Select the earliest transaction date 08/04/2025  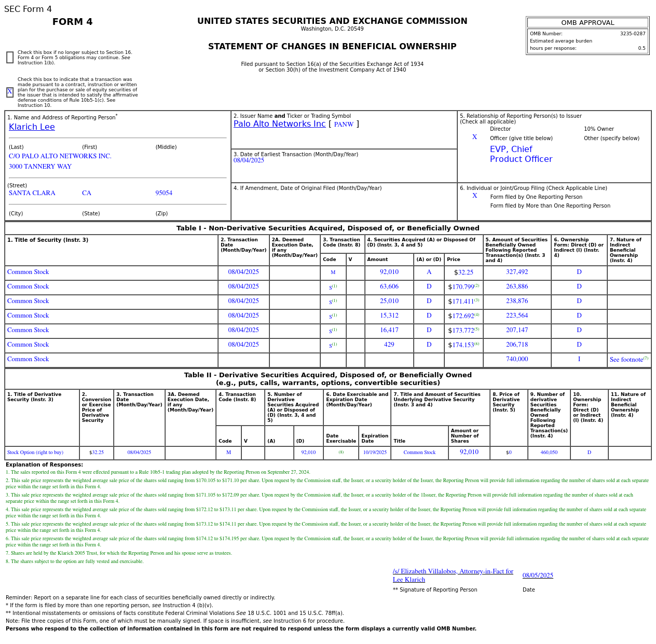[x=249, y=160]
